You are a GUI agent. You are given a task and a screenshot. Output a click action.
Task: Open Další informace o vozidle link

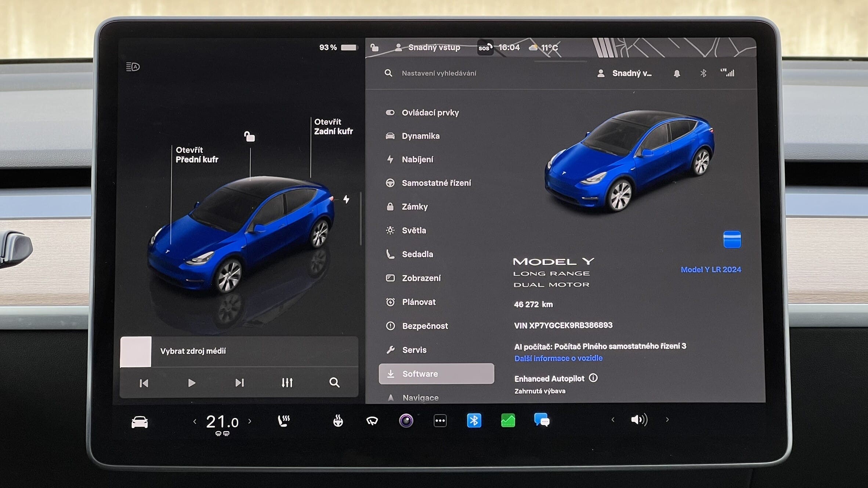[558, 358]
